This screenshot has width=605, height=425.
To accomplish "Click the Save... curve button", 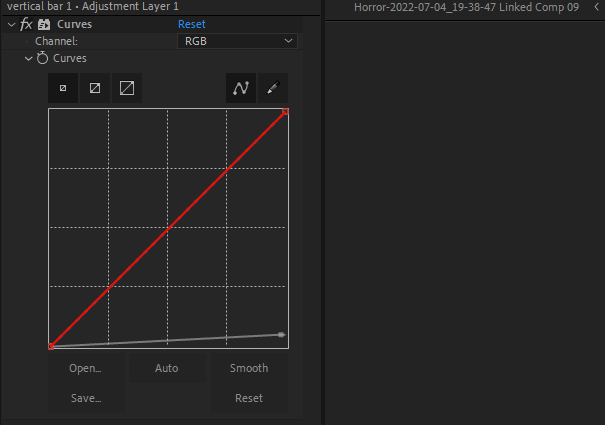I will [86, 398].
